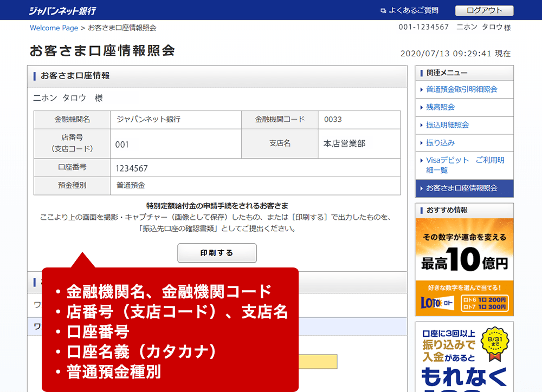Click the おすすめ情報 sidebar heading
542x392 pixels.
[x=447, y=210]
